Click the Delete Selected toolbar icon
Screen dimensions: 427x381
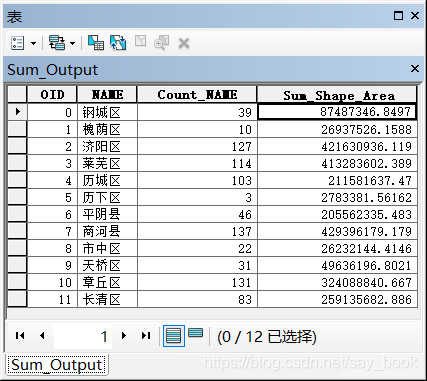tap(184, 43)
